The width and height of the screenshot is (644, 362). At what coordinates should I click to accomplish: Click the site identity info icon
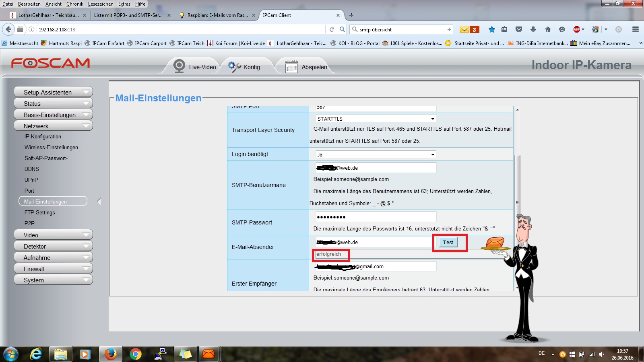(31, 29)
